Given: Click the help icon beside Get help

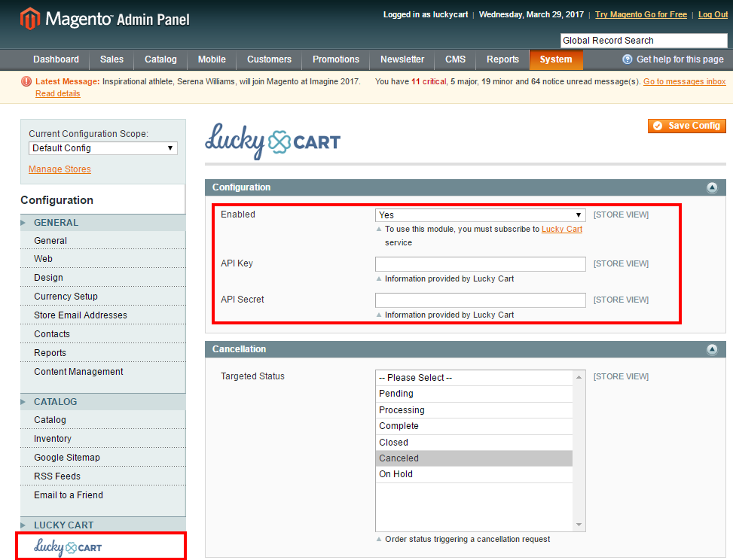Looking at the screenshot, I should (627, 59).
